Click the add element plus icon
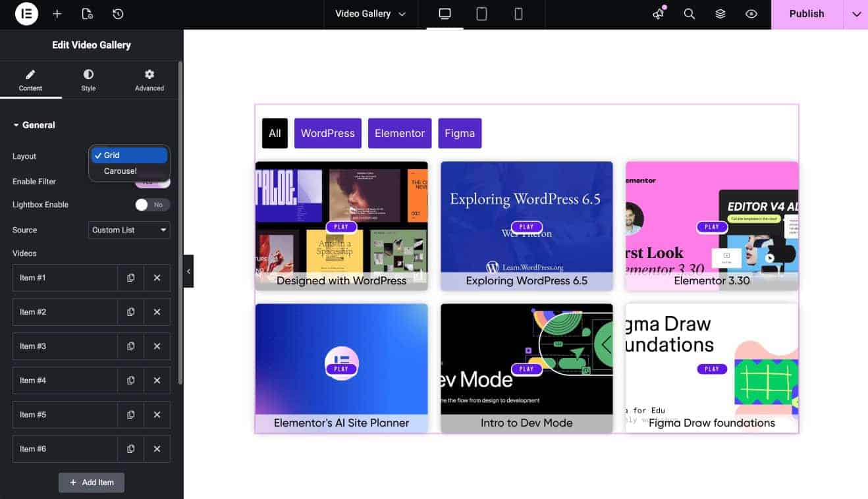 (x=57, y=14)
